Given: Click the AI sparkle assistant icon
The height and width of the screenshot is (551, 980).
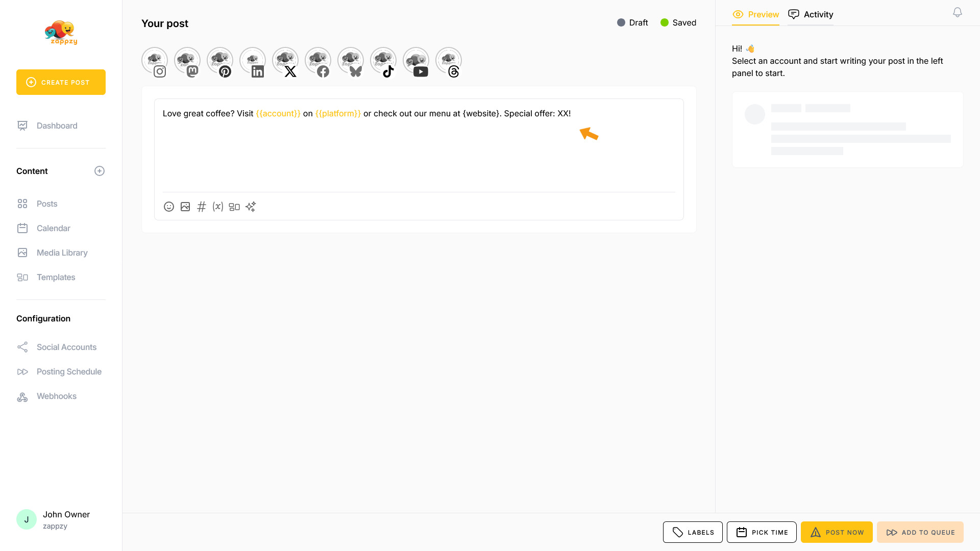Looking at the screenshot, I should click(x=251, y=207).
